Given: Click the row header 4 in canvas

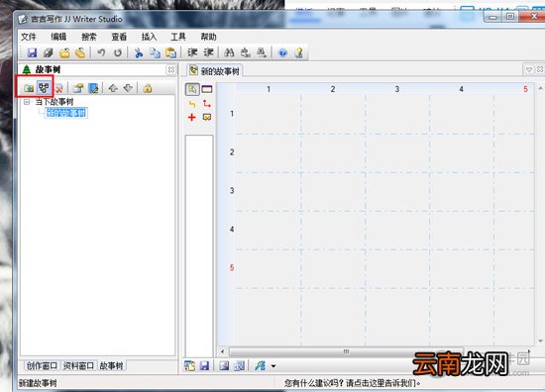Looking at the screenshot, I should coord(232,229).
